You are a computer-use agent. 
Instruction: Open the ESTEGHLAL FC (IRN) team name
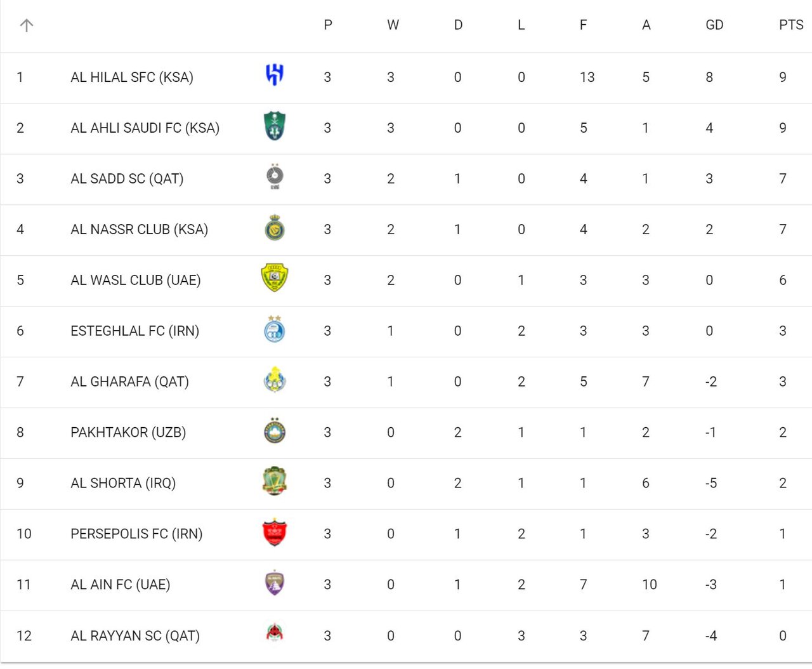[x=134, y=331]
